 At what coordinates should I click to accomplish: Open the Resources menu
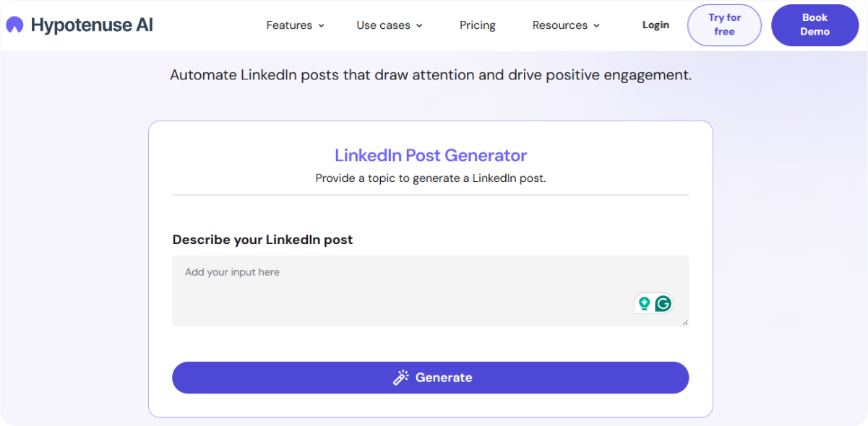(560, 25)
